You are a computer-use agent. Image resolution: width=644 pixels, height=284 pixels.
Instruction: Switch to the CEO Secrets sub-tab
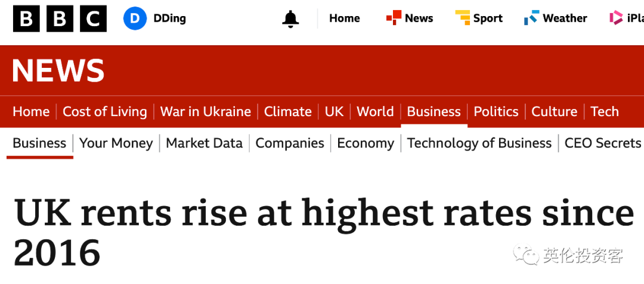[x=602, y=143]
